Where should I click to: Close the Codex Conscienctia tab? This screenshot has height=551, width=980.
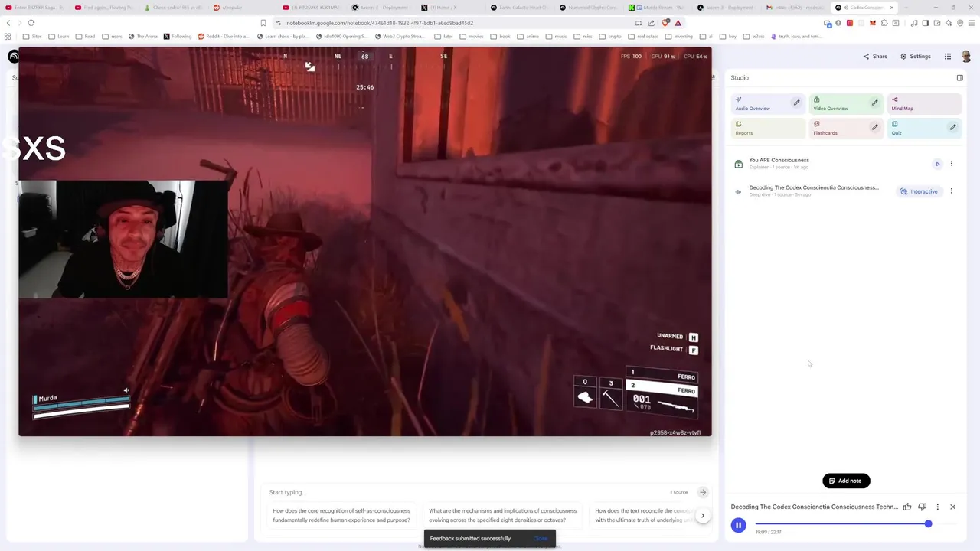tap(891, 8)
